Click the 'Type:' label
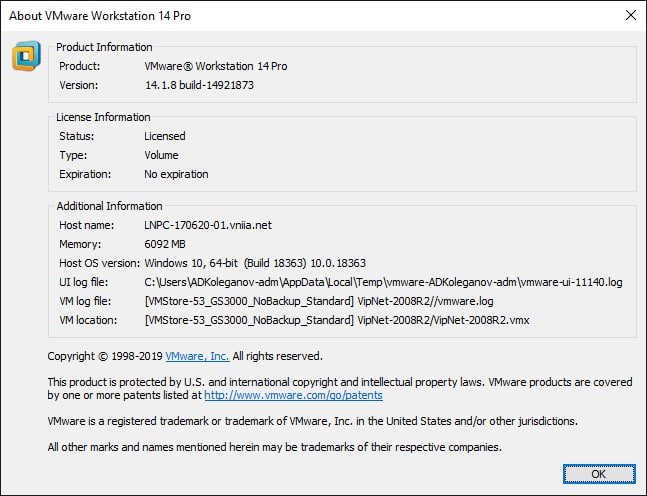647x496 pixels. (x=73, y=155)
